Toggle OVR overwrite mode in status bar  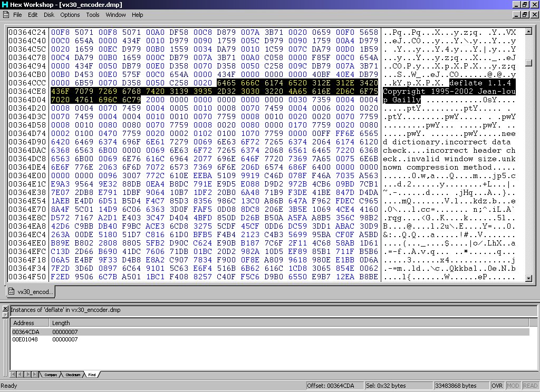coord(497,386)
